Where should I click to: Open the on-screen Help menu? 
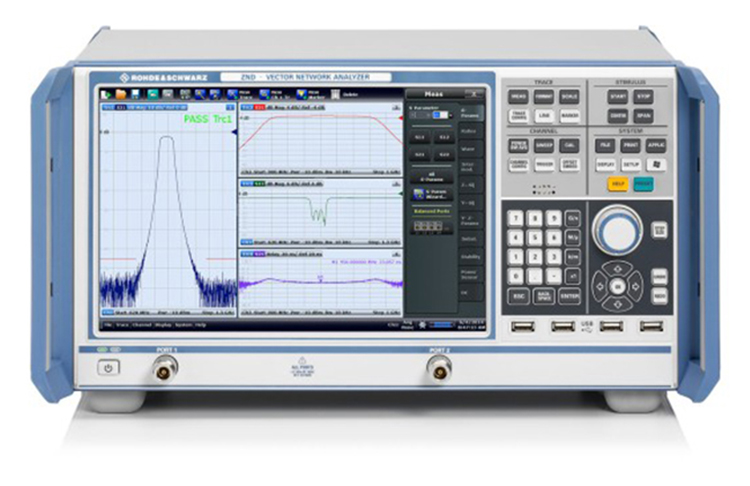click(201, 325)
